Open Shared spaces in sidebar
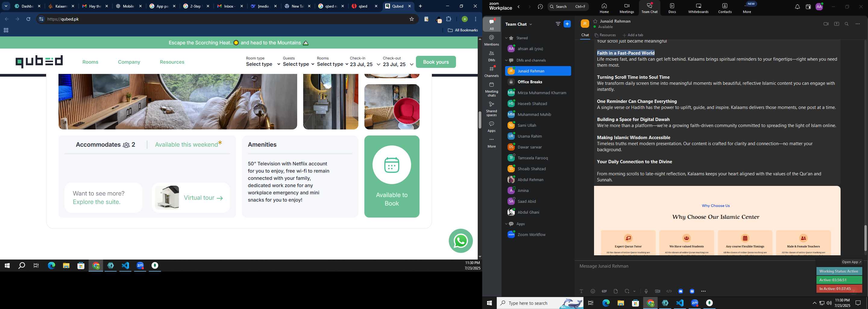868x309 pixels. (492, 109)
